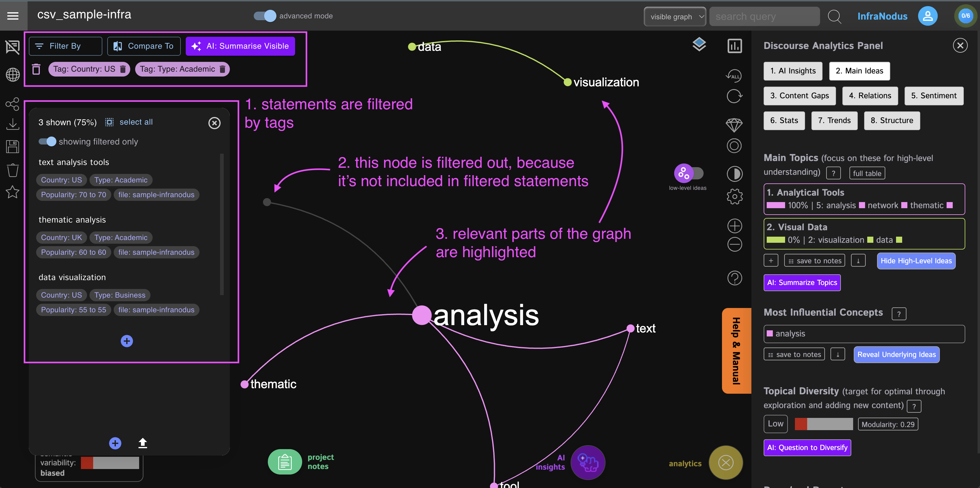Click the search magnifier icon
Screen dimensions: 980x488
835,17
